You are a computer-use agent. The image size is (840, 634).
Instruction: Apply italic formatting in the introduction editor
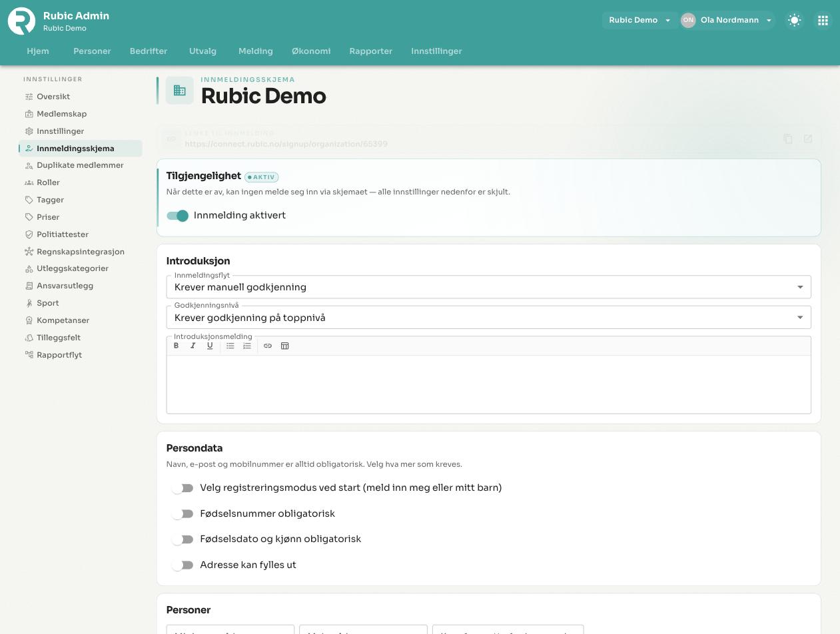tap(193, 346)
